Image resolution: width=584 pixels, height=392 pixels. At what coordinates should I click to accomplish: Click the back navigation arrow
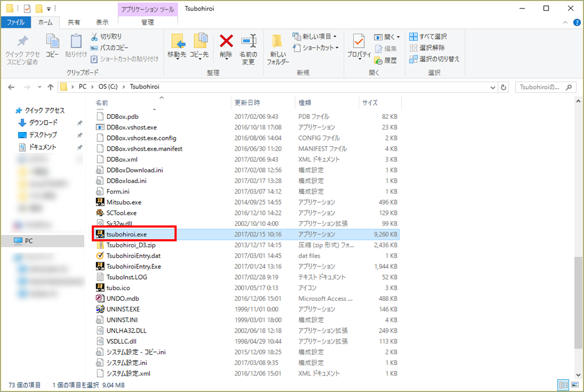(12, 87)
